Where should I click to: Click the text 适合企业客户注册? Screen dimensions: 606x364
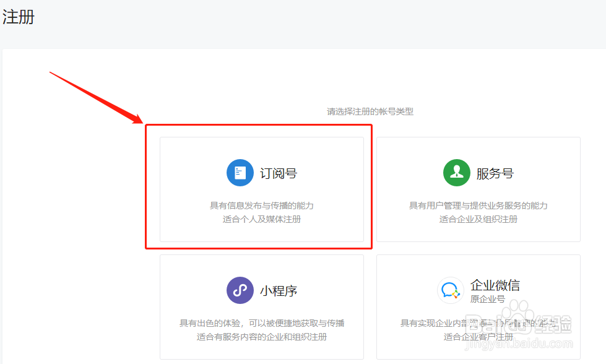click(478, 337)
